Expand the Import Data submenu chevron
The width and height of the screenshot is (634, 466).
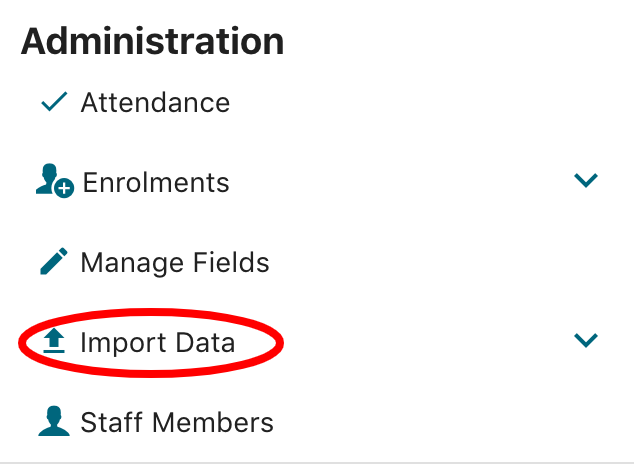tap(586, 341)
